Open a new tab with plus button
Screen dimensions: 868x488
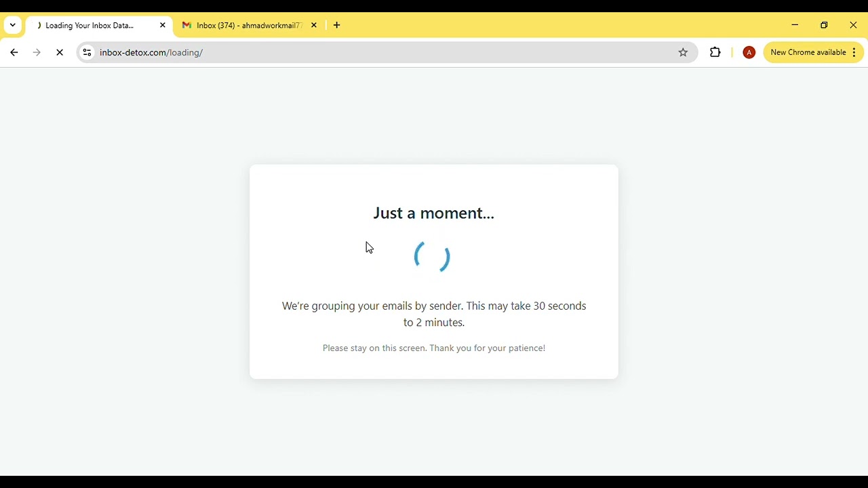pyautogui.click(x=337, y=26)
